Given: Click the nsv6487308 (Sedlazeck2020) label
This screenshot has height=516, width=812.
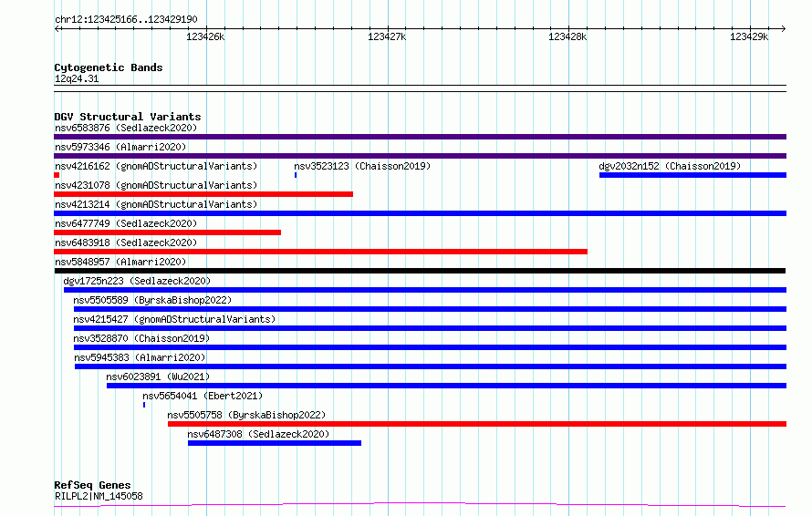Looking at the screenshot, I should click(x=258, y=434).
